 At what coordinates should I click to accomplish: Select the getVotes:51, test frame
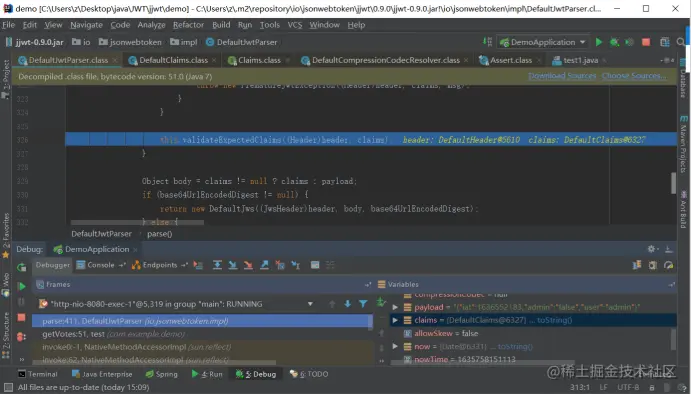click(x=202, y=334)
